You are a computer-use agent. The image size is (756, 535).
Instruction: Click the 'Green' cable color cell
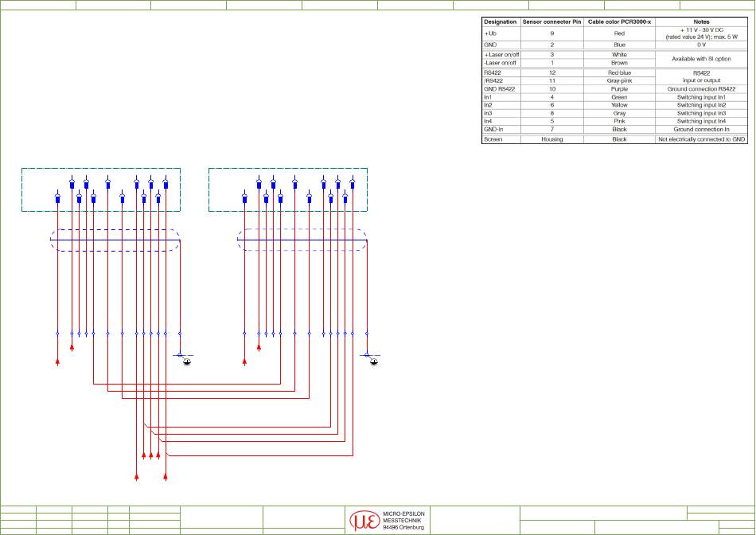point(619,97)
